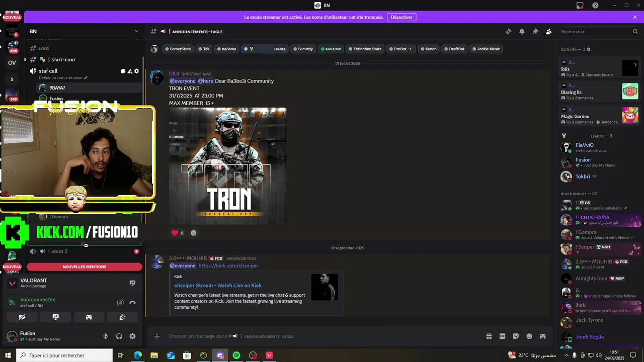Image resolution: width=644 pixels, height=362 pixels.
Task: Select the ProBot chip
Action: tap(402, 49)
